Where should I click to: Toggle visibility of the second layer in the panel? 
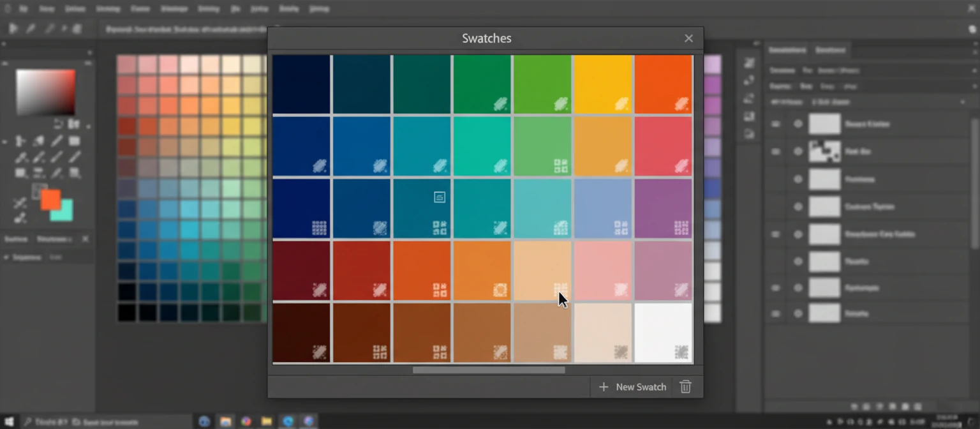pyautogui.click(x=798, y=152)
